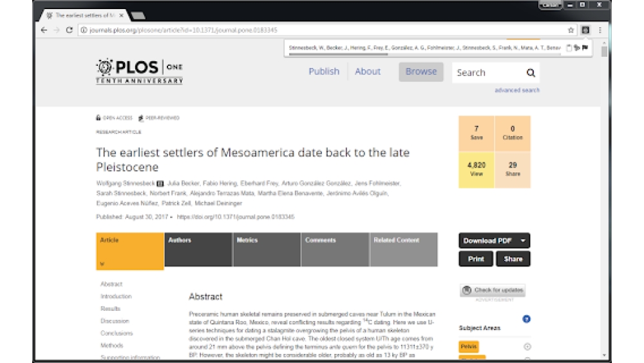Go back to previous page

click(44, 30)
